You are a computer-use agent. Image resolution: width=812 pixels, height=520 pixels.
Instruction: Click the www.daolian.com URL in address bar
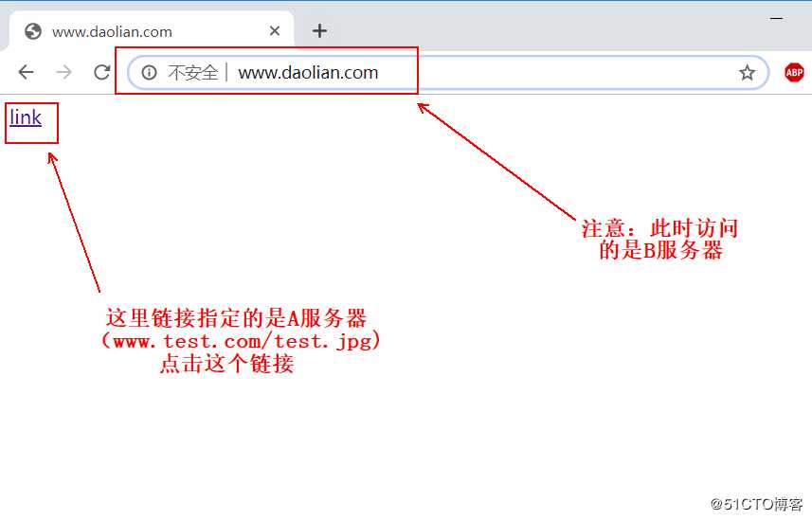pyautogui.click(x=308, y=73)
